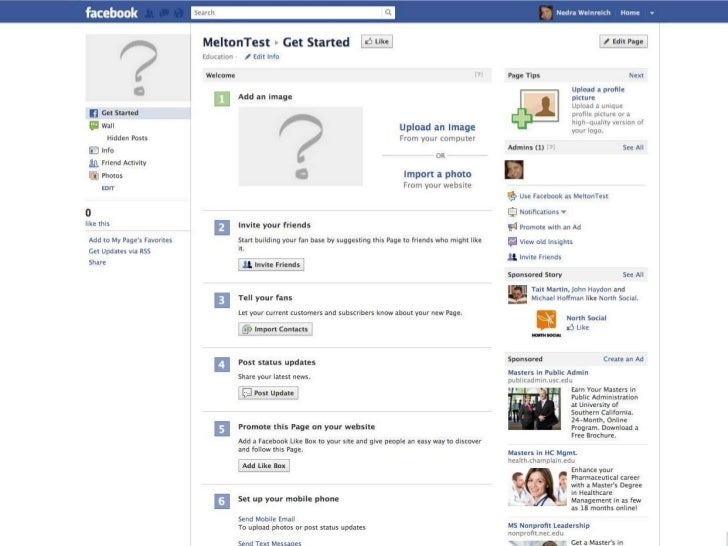Click Import a photo link

(x=437, y=174)
